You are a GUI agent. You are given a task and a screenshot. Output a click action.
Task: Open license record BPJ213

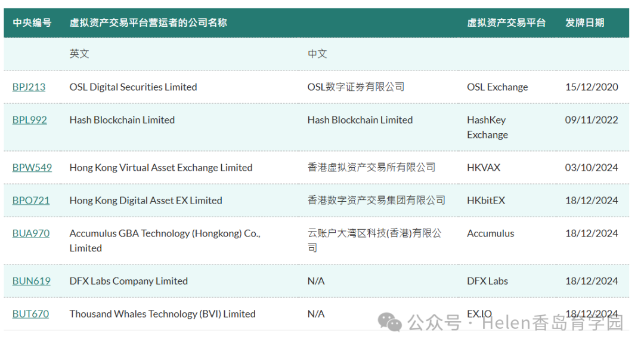pyautogui.click(x=29, y=87)
